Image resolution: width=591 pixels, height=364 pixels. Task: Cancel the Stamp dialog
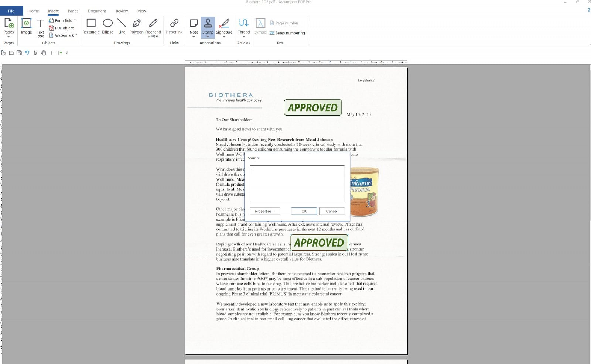click(x=332, y=211)
